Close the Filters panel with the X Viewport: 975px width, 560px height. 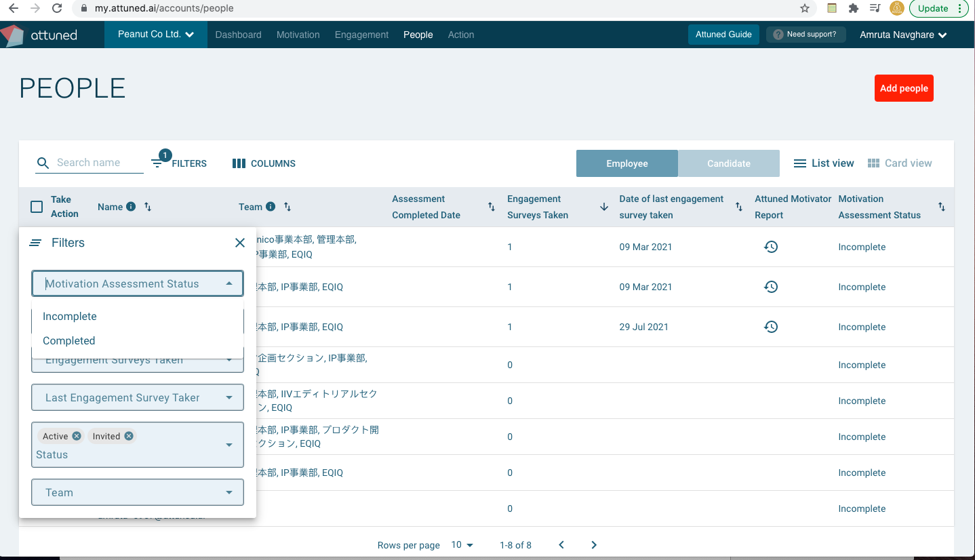239,242
